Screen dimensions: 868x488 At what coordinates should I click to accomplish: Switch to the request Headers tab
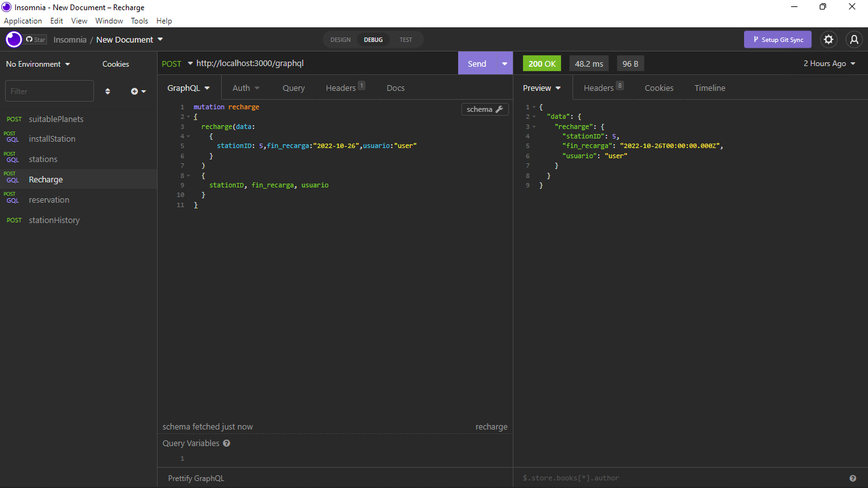(345, 88)
